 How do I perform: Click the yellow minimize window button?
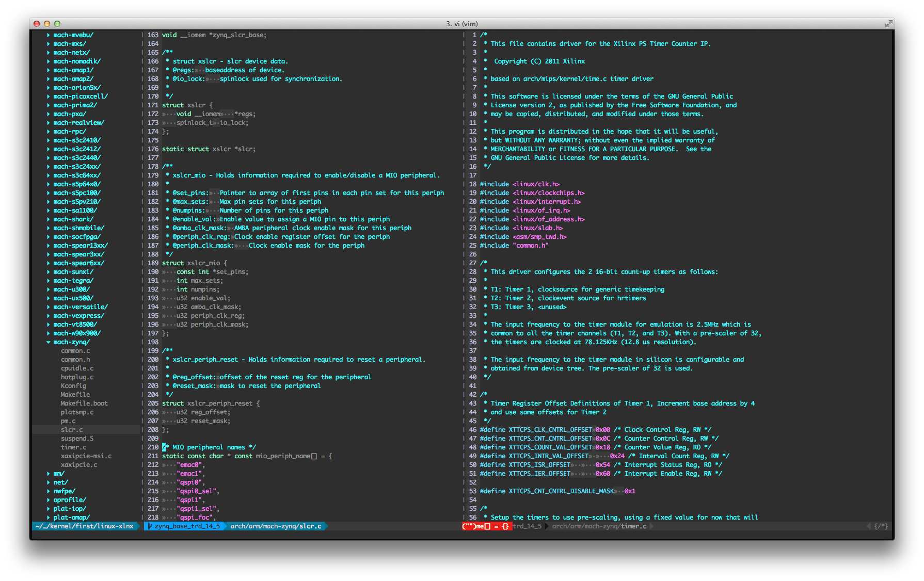[47, 24]
